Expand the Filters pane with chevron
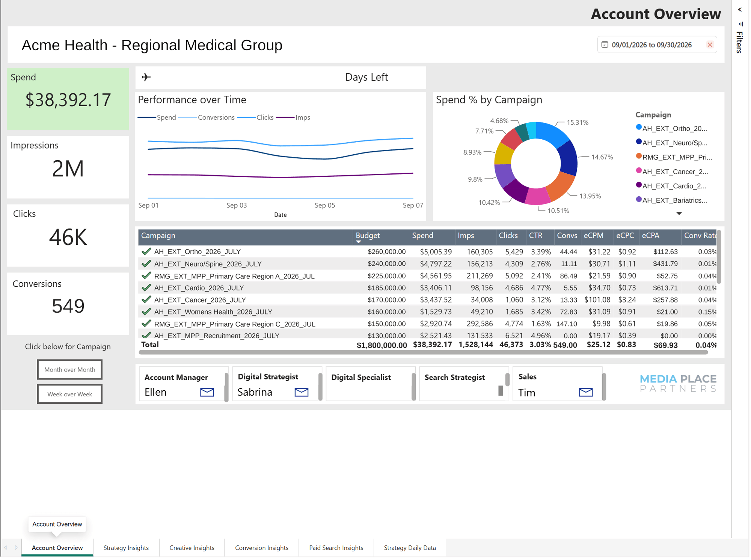Screen dimensions: 751x560 tap(740, 10)
